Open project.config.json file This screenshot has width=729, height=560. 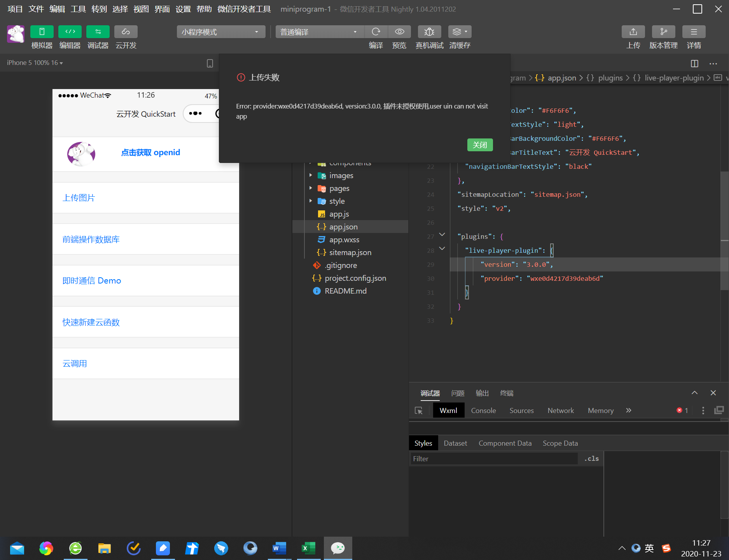point(350,278)
